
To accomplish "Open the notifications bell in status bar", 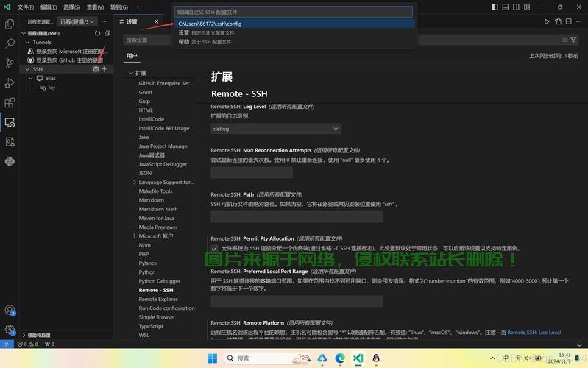I will [x=579, y=344].
